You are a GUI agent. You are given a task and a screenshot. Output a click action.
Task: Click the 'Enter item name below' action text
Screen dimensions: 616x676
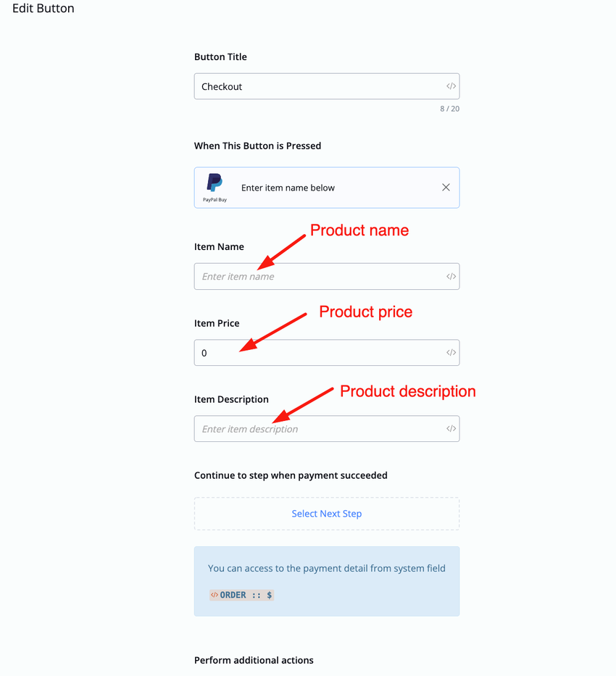coord(288,188)
